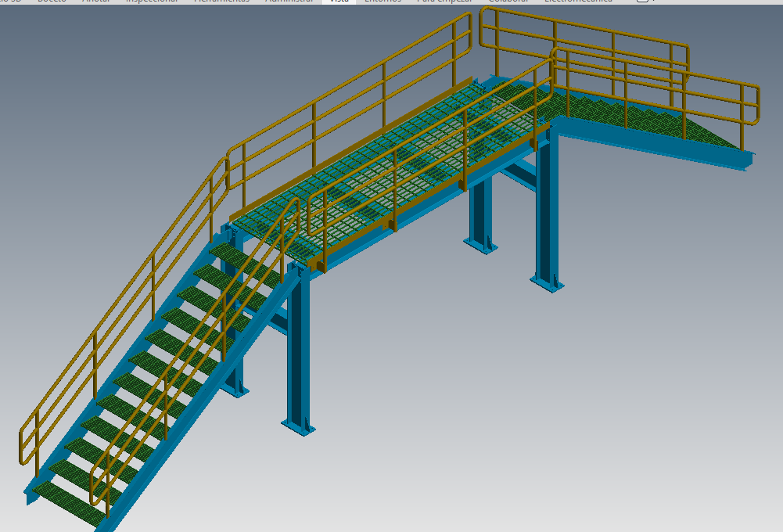Switch to the Administrar tab
This screenshot has height=532, width=783.
289,2
